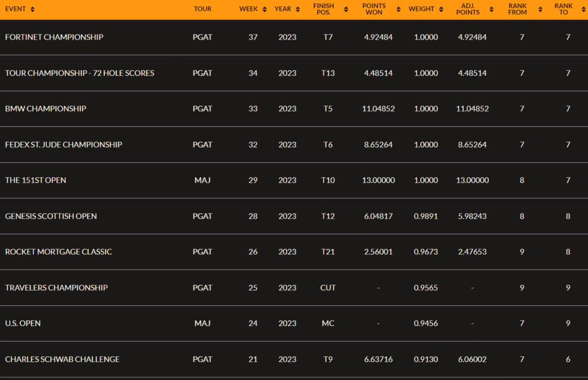Click the POINTS WON header label
The height and width of the screenshot is (380, 588).
point(374,9)
